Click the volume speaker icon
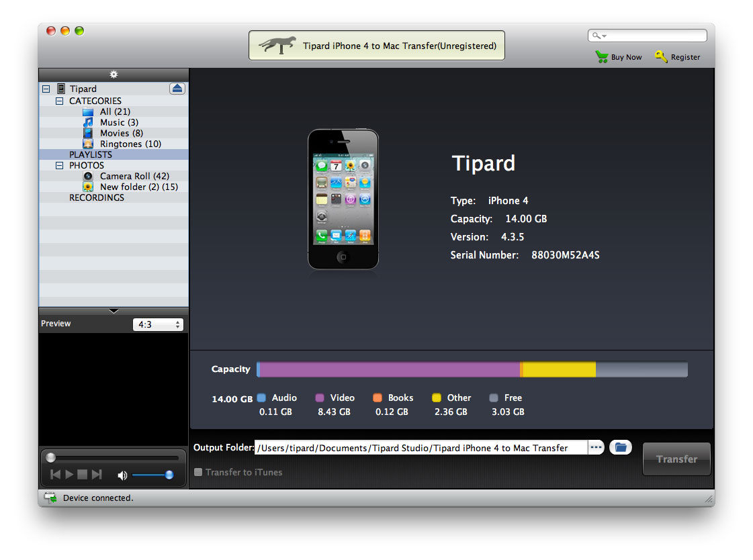 pyautogui.click(x=122, y=475)
